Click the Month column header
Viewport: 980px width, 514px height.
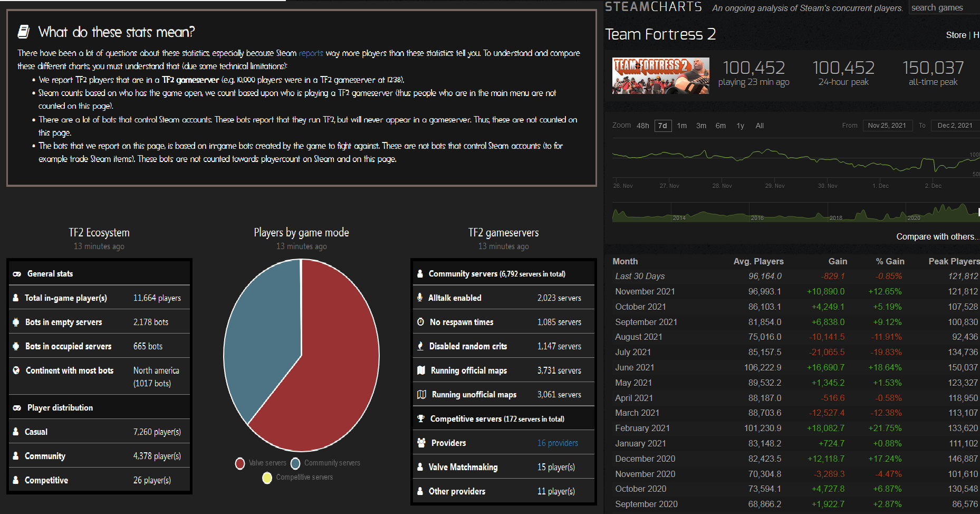tap(625, 261)
